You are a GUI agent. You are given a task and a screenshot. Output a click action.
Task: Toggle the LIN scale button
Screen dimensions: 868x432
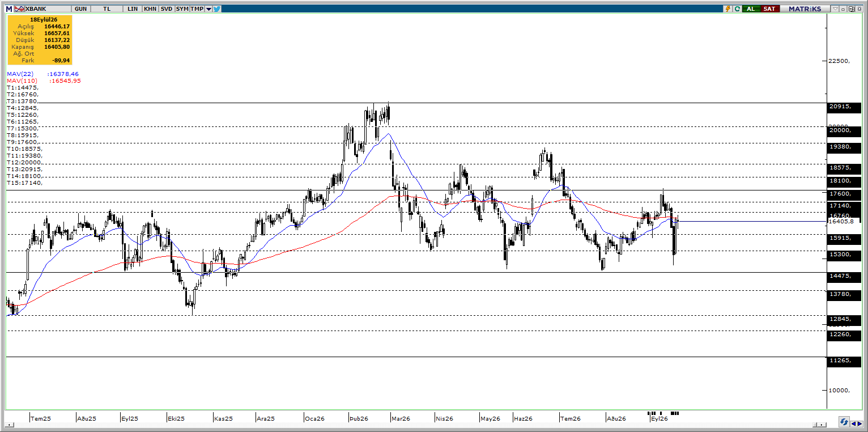[133, 9]
